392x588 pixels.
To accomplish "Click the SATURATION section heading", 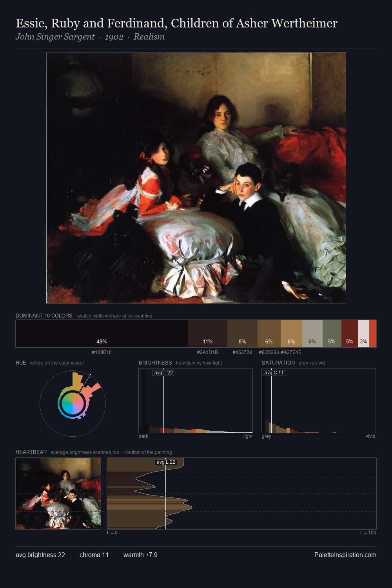I will 278,363.
